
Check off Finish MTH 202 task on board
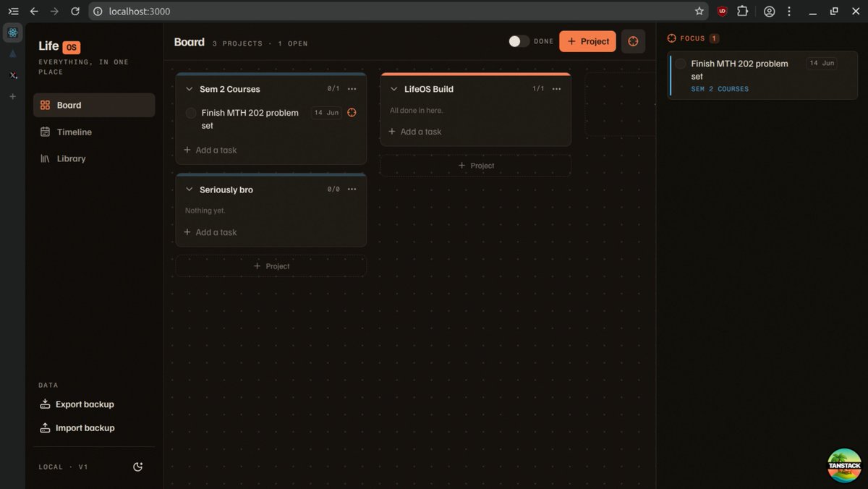pos(191,113)
